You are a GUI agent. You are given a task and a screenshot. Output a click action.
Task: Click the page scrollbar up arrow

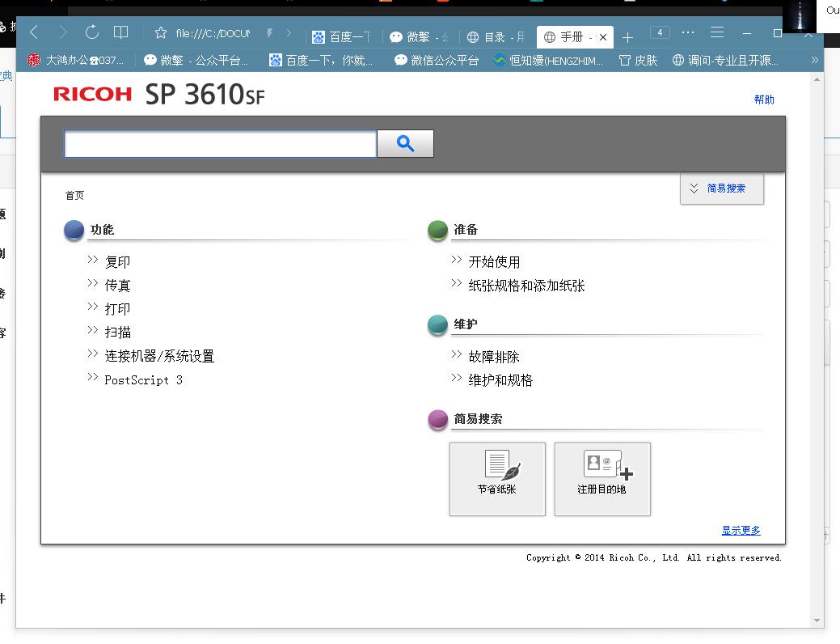[817, 79]
